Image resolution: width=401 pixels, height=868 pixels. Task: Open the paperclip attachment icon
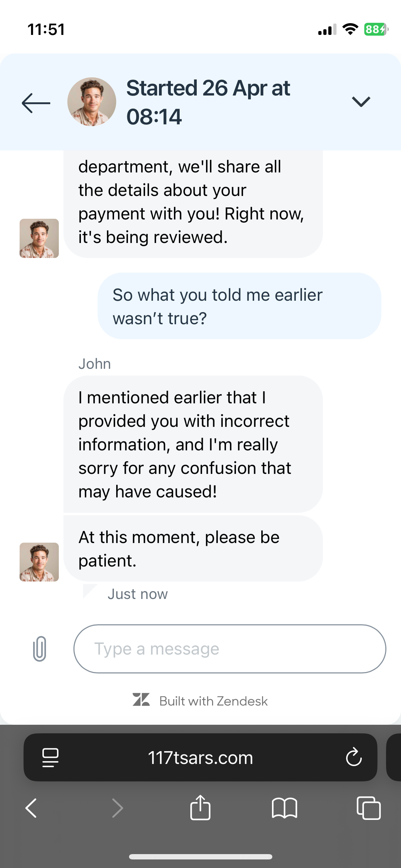click(40, 649)
